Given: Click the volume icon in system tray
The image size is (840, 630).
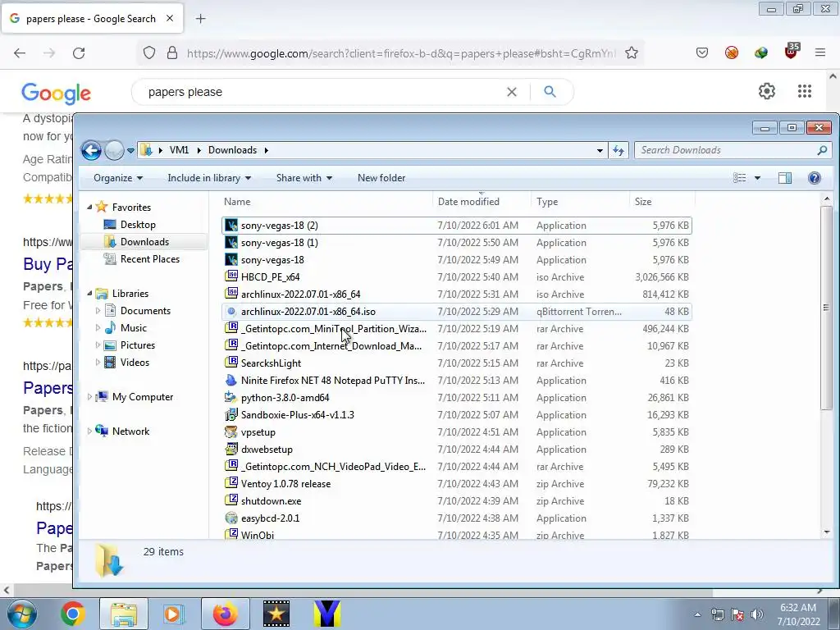Looking at the screenshot, I should [757, 614].
